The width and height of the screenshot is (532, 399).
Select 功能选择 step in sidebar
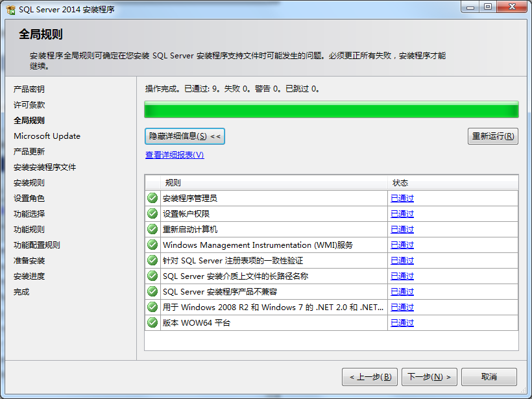coord(29,214)
